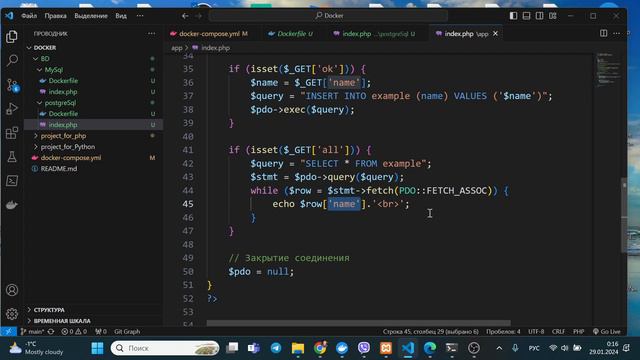Open the terminal-style panel in activity bar
Image resolution: width=640 pixels, height=360 pixels.
coord(12,181)
